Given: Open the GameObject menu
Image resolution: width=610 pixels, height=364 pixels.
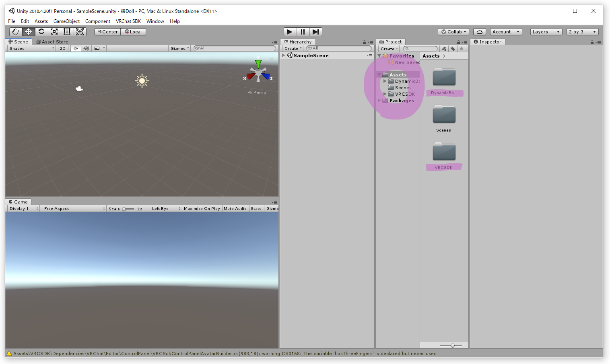Looking at the screenshot, I should tap(66, 21).
